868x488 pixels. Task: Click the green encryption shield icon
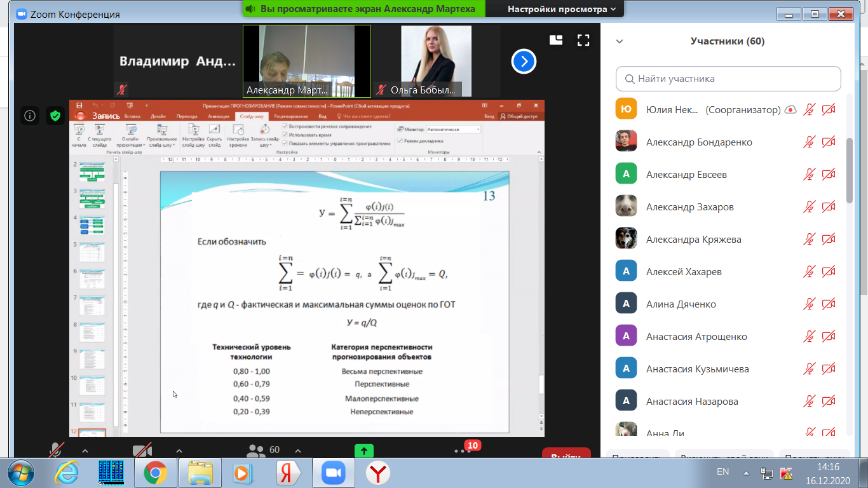click(55, 116)
